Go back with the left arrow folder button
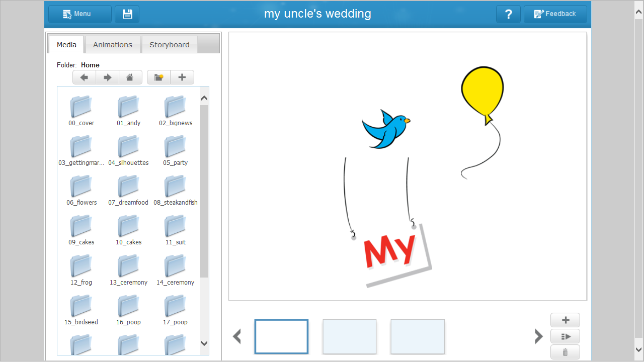The height and width of the screenshot is (362, 644). (85, 77)
